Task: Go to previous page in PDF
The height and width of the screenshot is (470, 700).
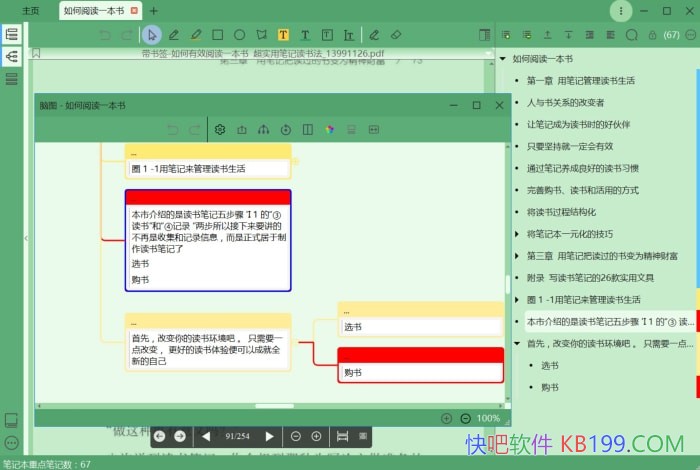Action: 206,436
